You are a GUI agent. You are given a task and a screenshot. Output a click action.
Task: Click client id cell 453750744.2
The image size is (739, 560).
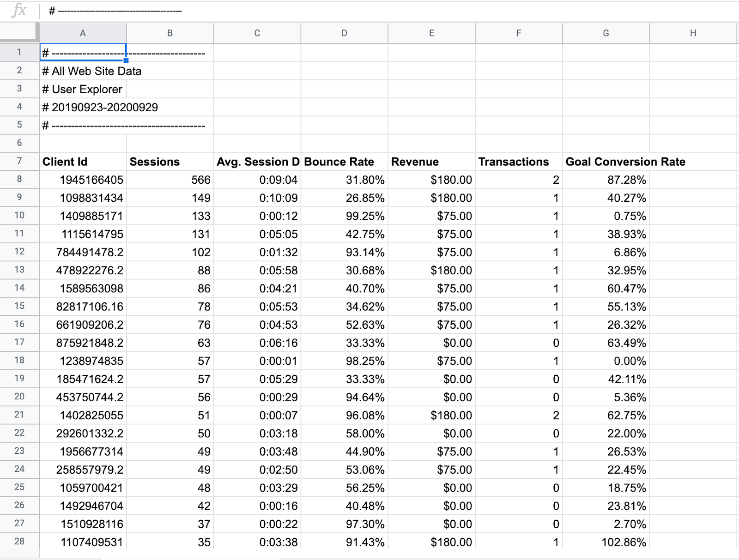click(x=83, y=397)
